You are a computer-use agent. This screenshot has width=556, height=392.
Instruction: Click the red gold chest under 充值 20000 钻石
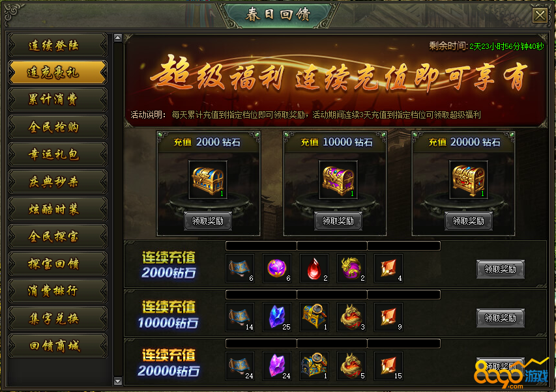pyautogui.click(x=469, y=180)
